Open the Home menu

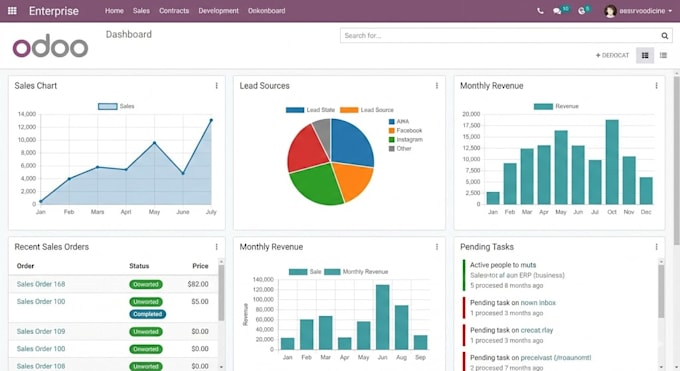114,11
